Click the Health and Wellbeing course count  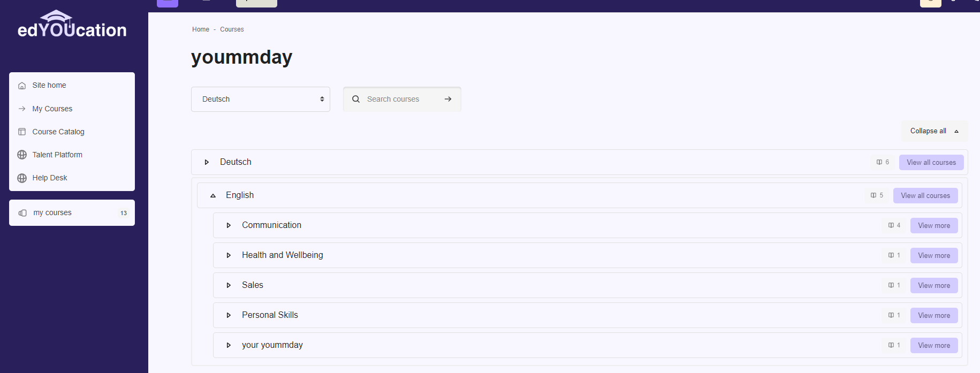click(x=894, y=255)
